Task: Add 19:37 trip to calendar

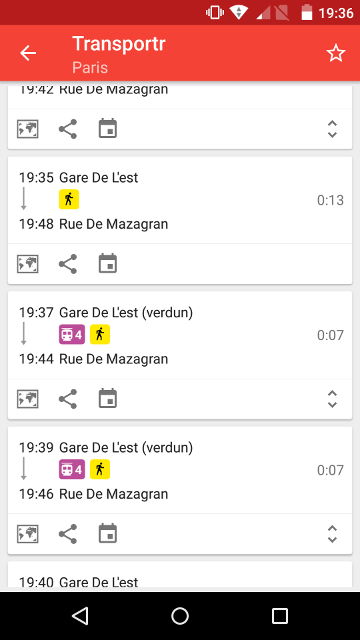Action: (108, 398)
